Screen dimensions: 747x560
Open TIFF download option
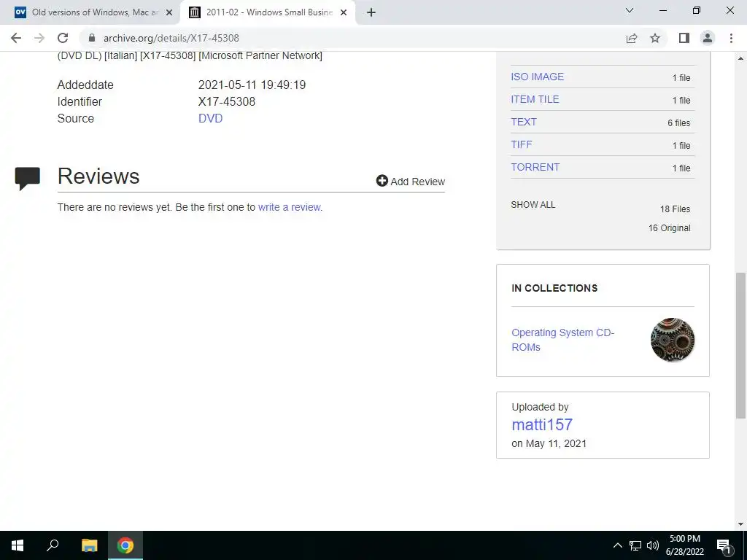click(521, 144)
